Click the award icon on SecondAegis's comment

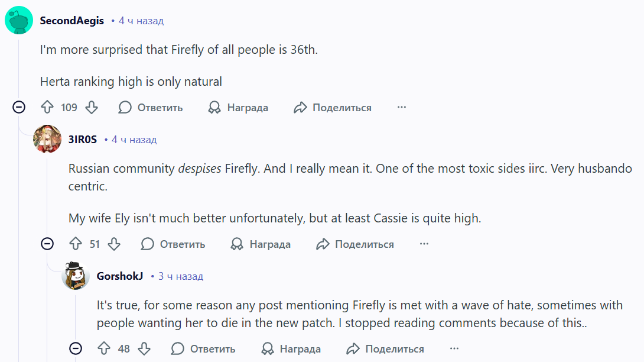(x=214, y=108)
